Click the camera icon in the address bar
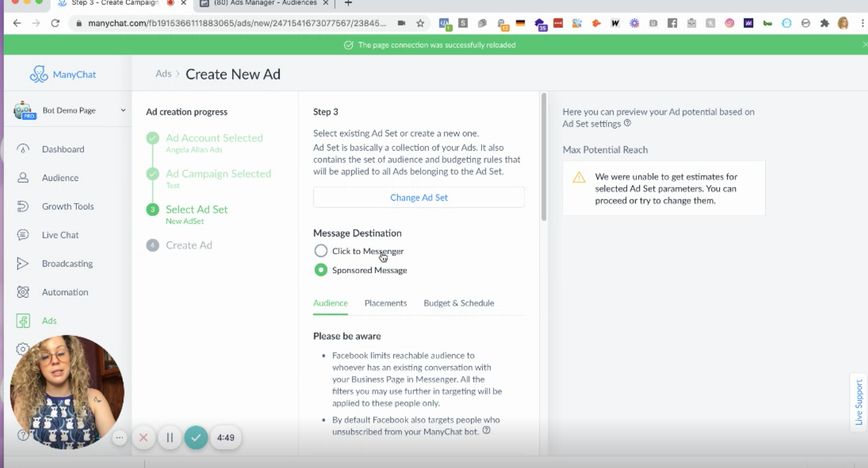This screenshot has height=468, width=868. pyautogui.click(x=401, y=23)
